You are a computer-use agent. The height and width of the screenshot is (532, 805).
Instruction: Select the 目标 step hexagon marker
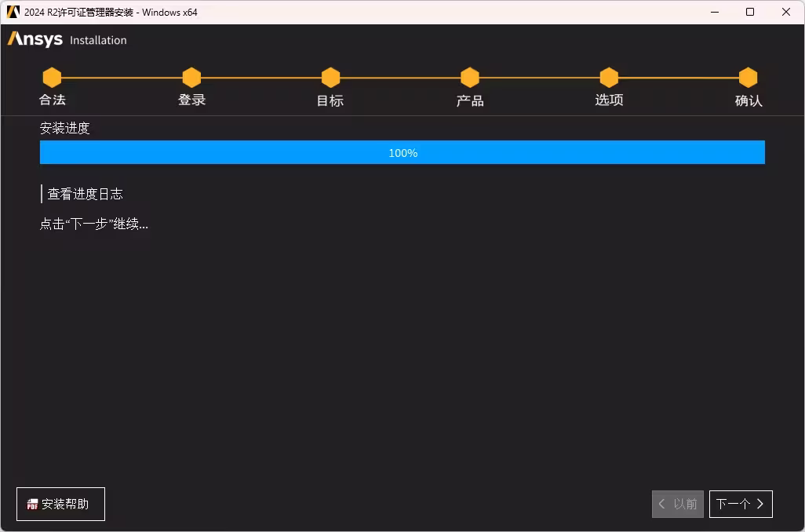coord(330,78)
